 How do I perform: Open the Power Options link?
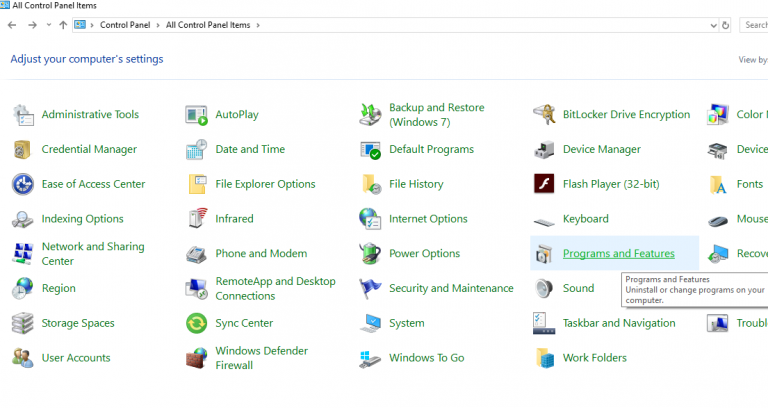click(424, 254)
